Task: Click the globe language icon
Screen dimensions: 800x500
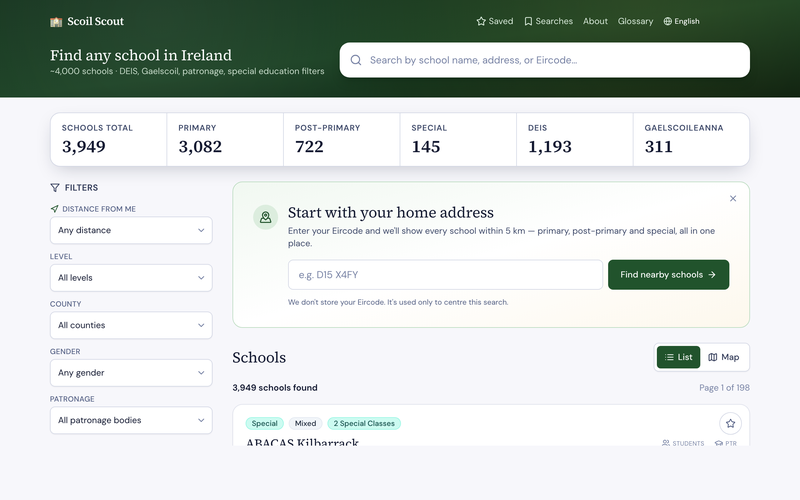Action: (667, 21)
